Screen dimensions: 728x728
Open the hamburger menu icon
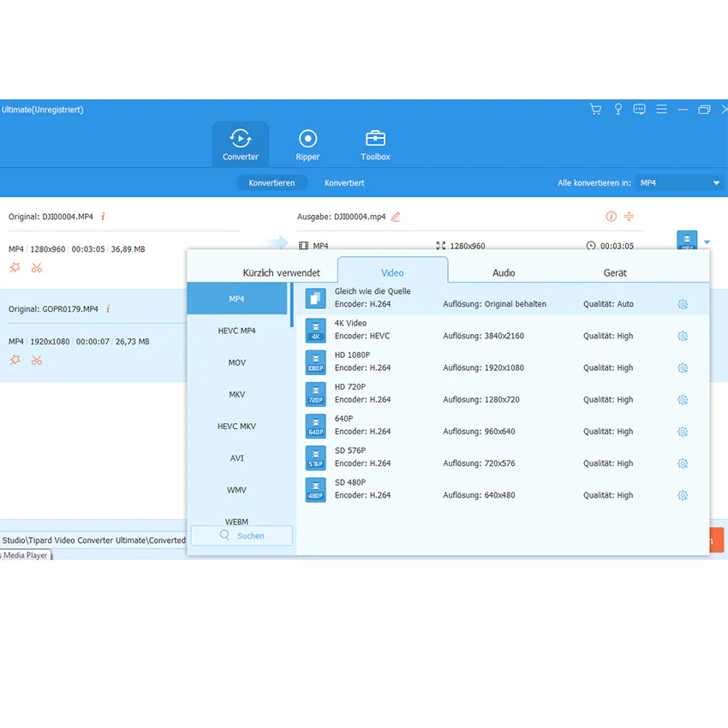(x=661, y=109)
